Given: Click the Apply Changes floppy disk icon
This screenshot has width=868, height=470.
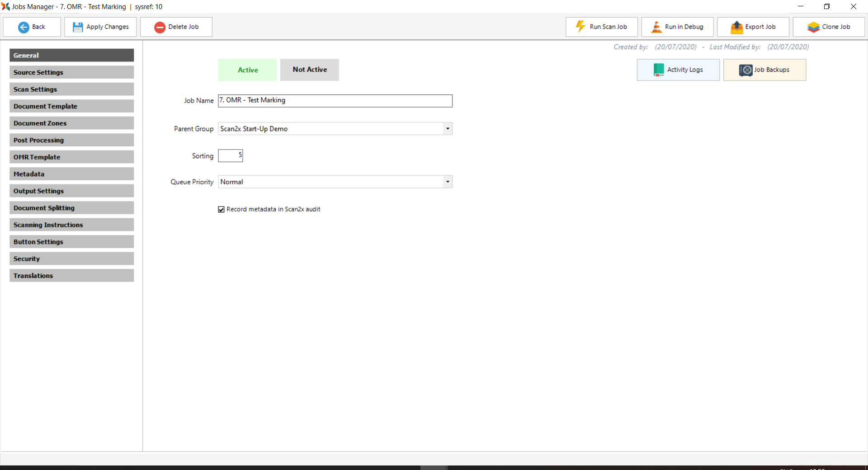Looking at the screenshot, I should coord(78,27).
